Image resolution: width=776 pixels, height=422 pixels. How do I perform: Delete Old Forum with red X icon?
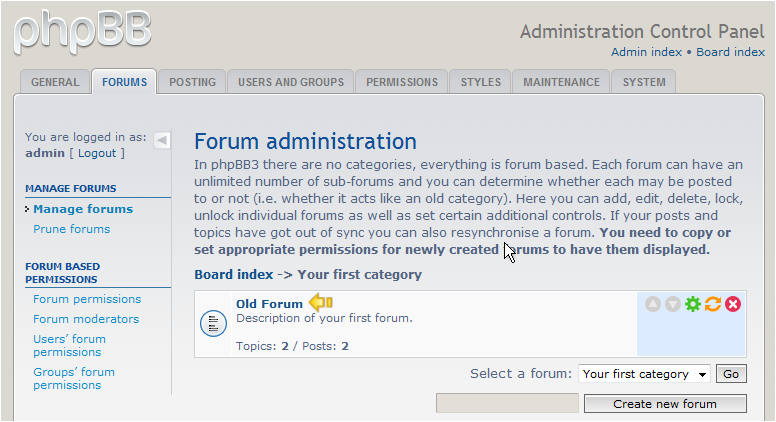[x=733, y=304]
